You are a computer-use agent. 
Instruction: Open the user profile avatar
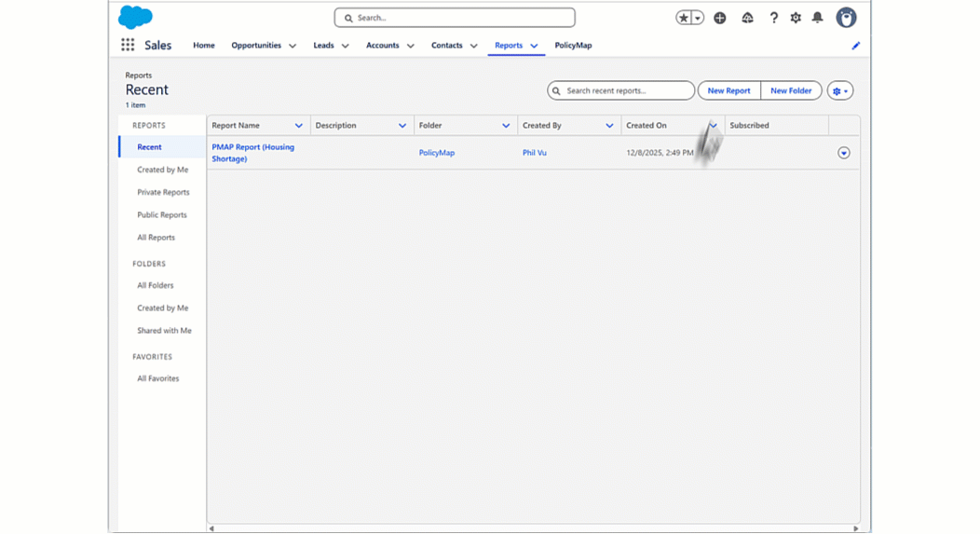(x=846, y=18)
